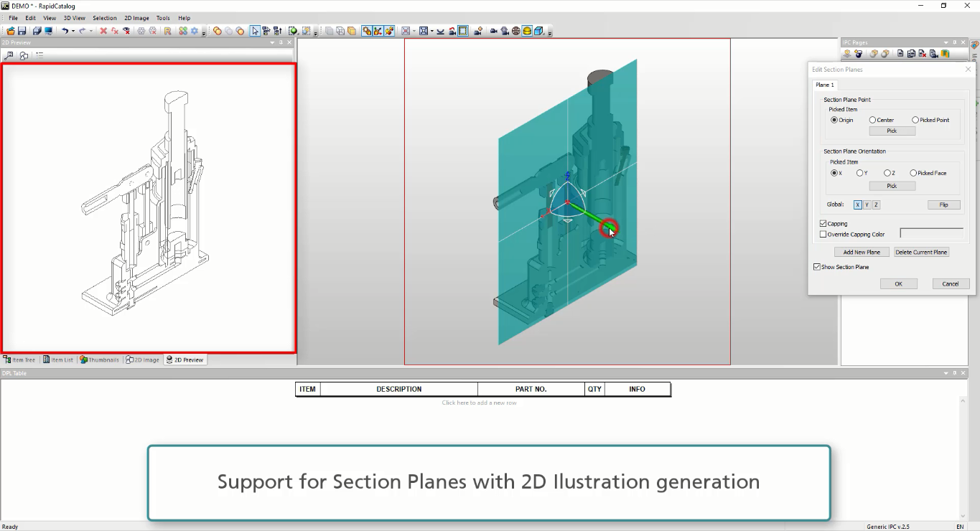Click the blue 3D cube view icon
Screen dimensions: 980x531
click(538, 31)
